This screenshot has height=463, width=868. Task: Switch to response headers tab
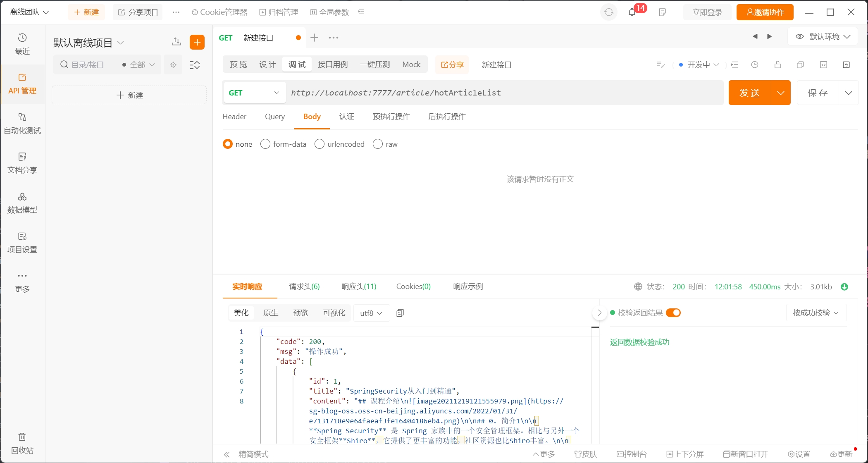point(358,286)
